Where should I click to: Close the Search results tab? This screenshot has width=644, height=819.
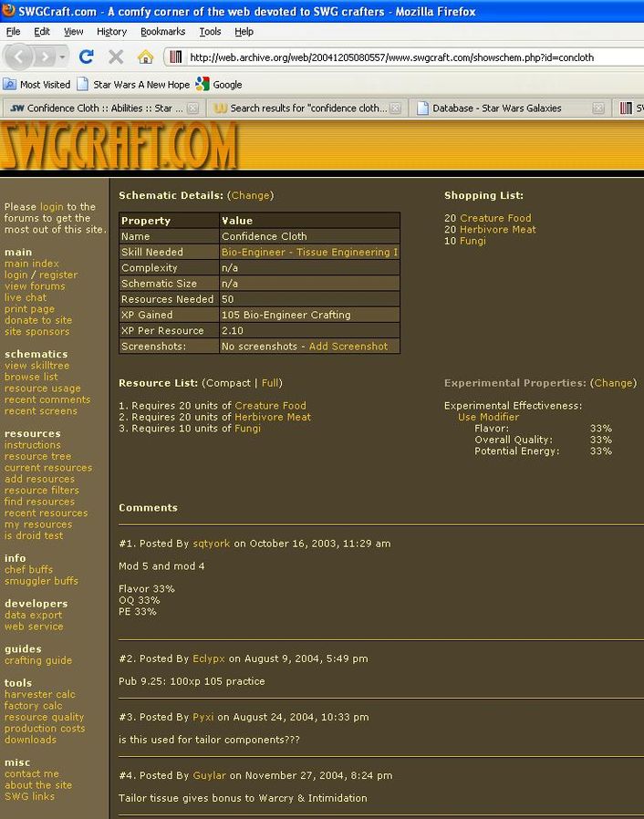pos(395,108)
